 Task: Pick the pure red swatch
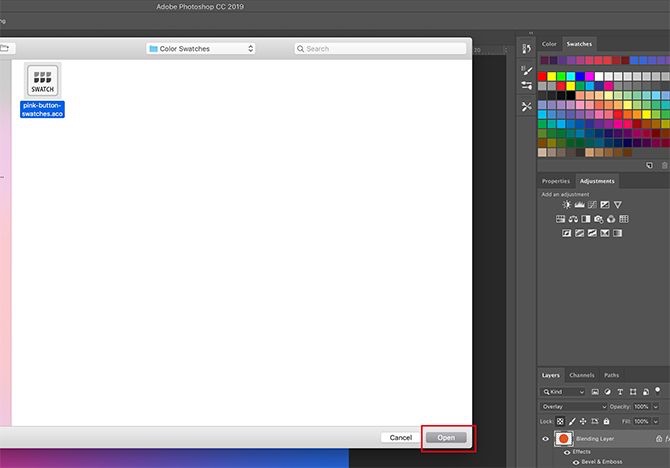tap(543, 76)
